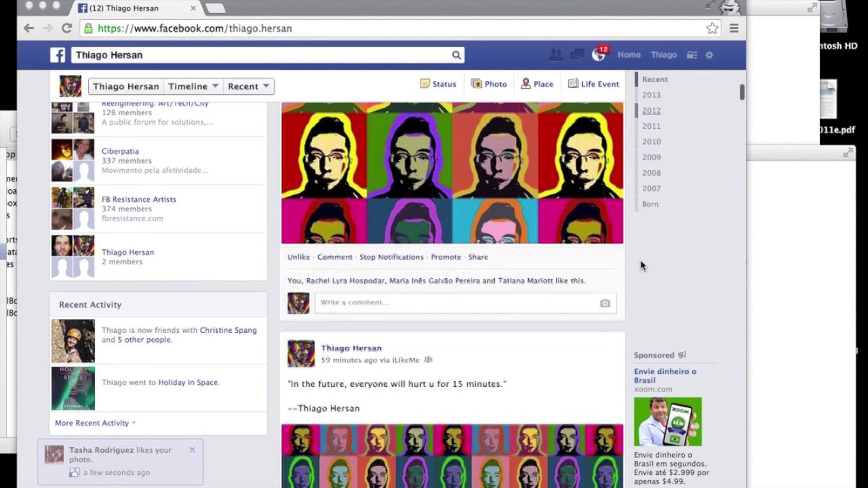The image size is (868, 488).
Task: Click the Write a comment field
Action: pyautogui.click(x=465, y=303)
